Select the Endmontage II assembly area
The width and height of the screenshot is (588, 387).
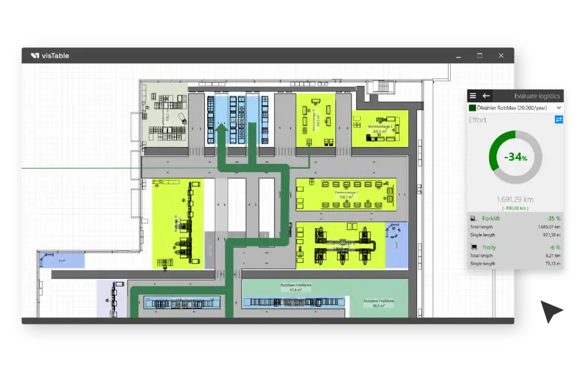tap(340, 246)
